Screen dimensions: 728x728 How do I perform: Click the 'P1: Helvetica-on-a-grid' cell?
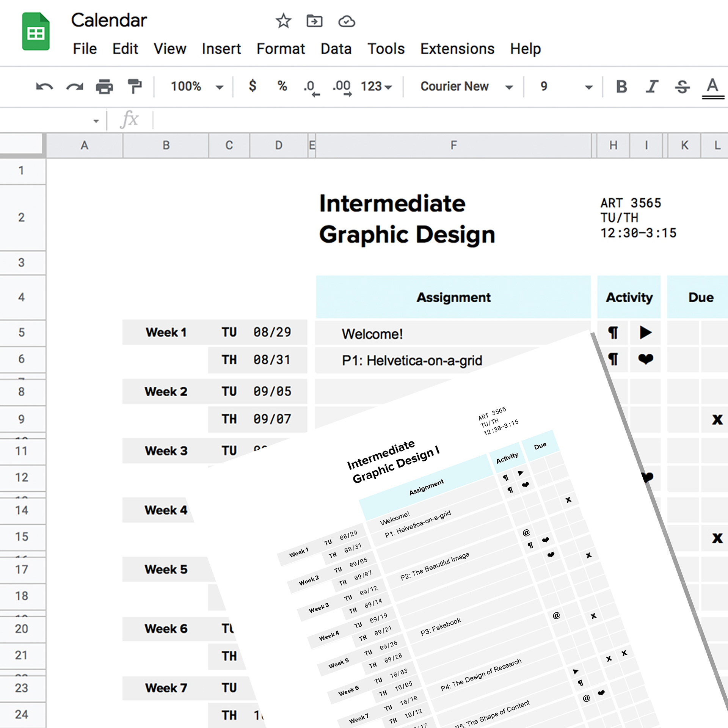click(453, 360)
